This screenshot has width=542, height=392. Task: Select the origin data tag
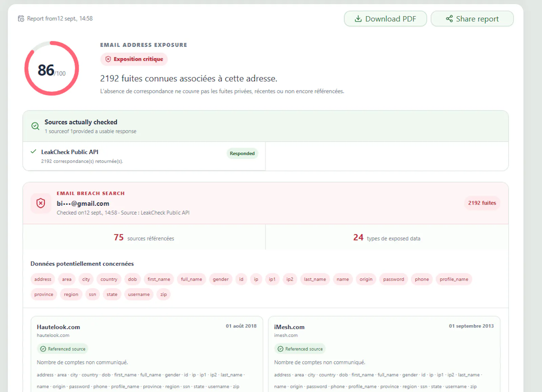(366, 279)
